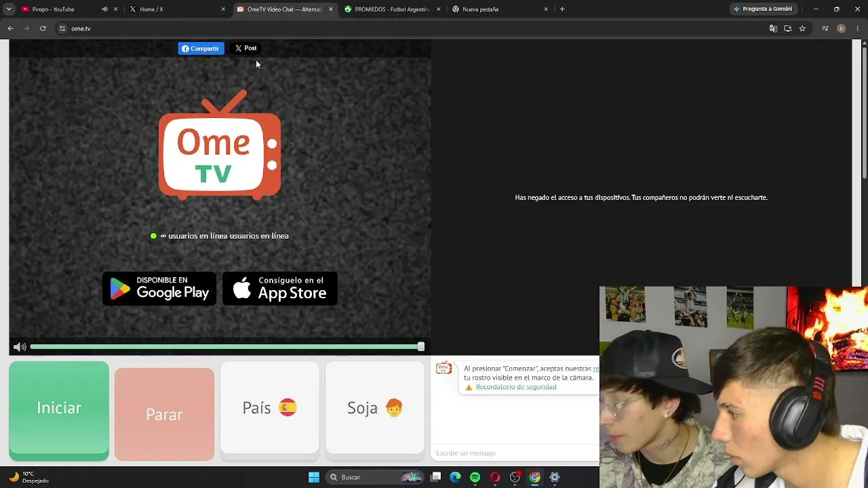
Task: Click the taskbar Buscar search box
Action: point(375,477)
